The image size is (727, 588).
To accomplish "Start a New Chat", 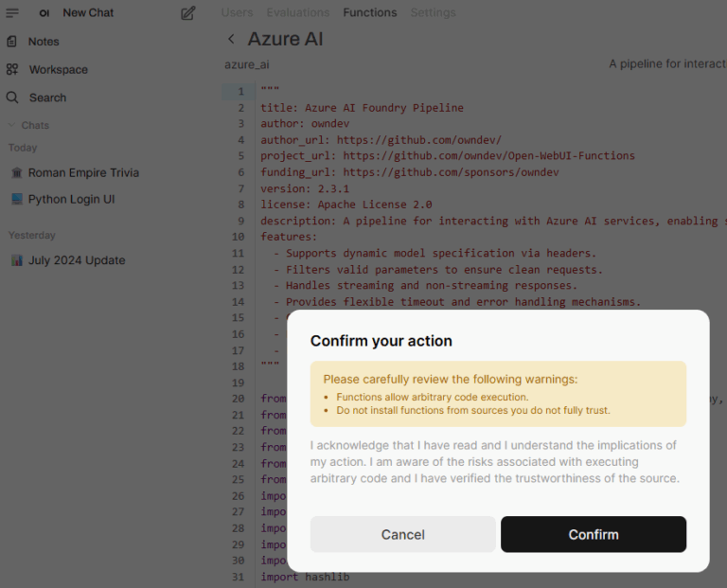I will [x=88, y=13].
